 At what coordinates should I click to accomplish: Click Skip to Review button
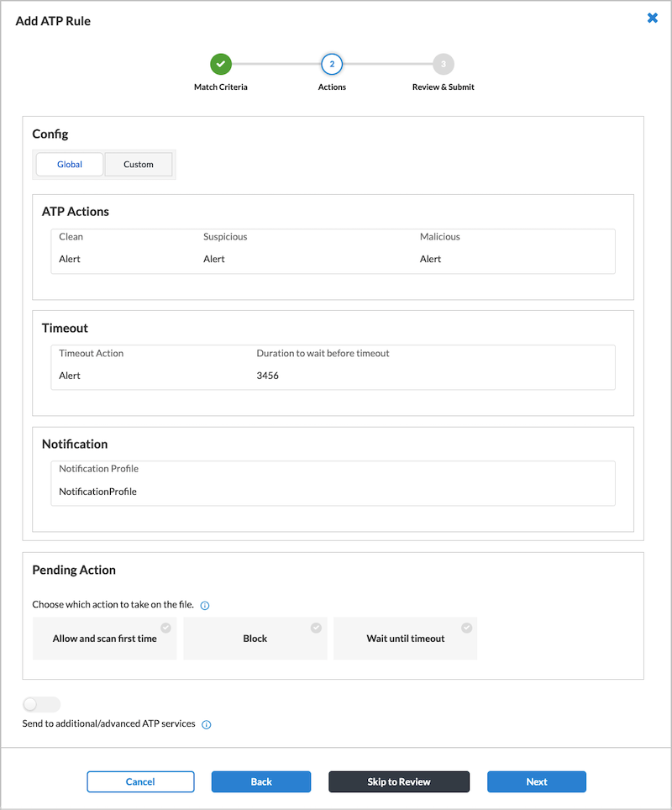(x=399, y=781)
